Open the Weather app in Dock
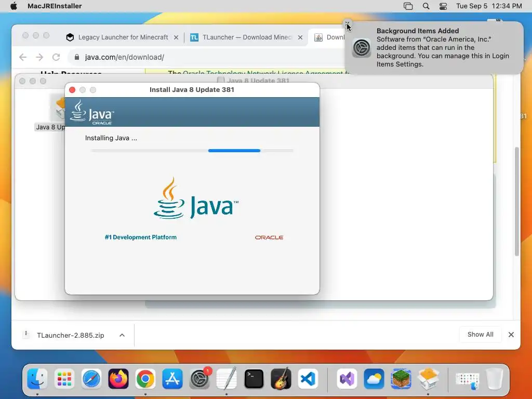532x399 pixels. 374,379
